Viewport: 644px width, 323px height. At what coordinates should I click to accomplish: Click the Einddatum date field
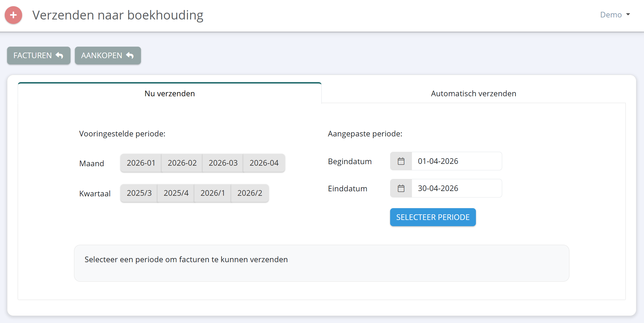pyautogui.click(x=456, y=188)
